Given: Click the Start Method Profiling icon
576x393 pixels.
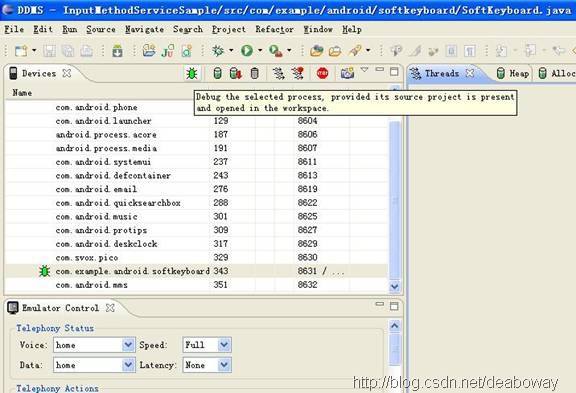Looking at the screenshot, I should pyautogui.click(x=298, y=73).
